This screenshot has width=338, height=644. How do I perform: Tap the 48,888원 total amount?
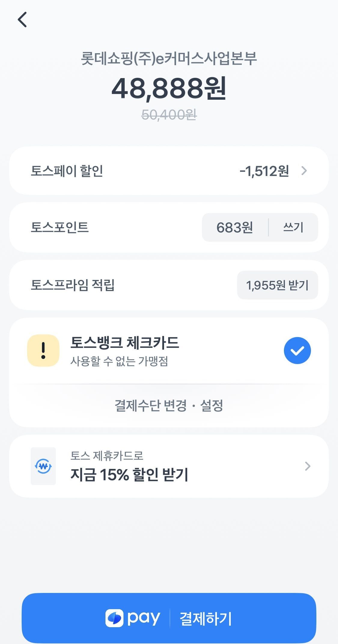click(169, 88)
